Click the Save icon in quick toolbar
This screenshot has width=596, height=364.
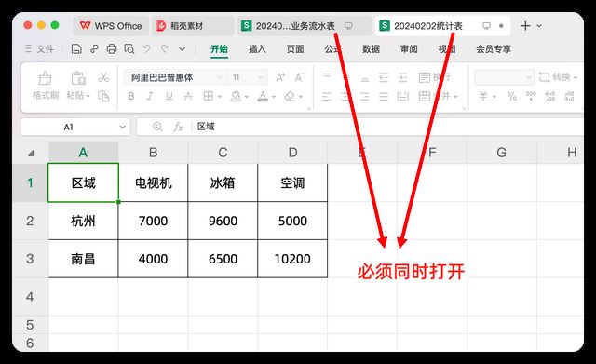(x=76, y=49)
